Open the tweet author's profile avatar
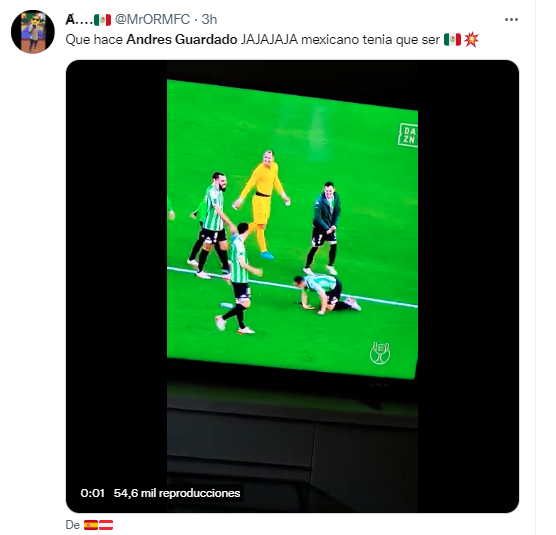 [x=33, y=32]
